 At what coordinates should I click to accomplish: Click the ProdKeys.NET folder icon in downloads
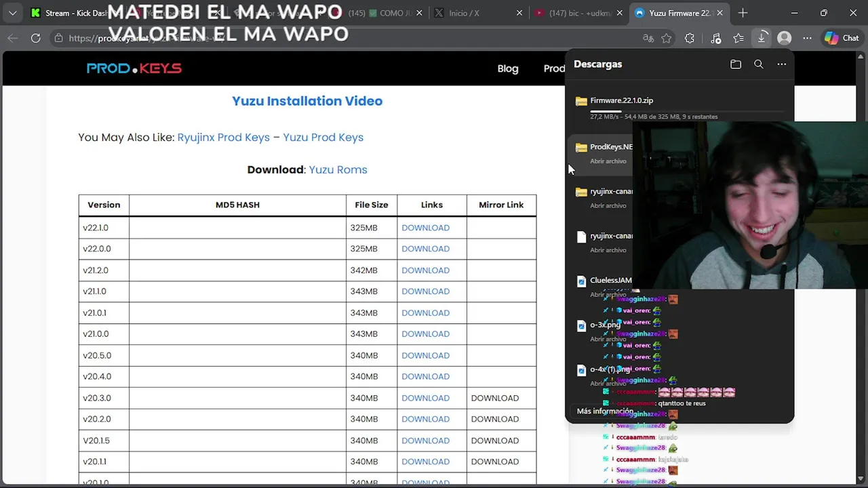pos(581,148)
